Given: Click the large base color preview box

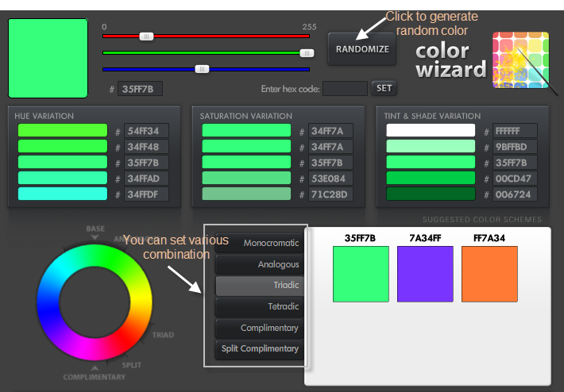Looking at the screenshot, I should 48,59.
